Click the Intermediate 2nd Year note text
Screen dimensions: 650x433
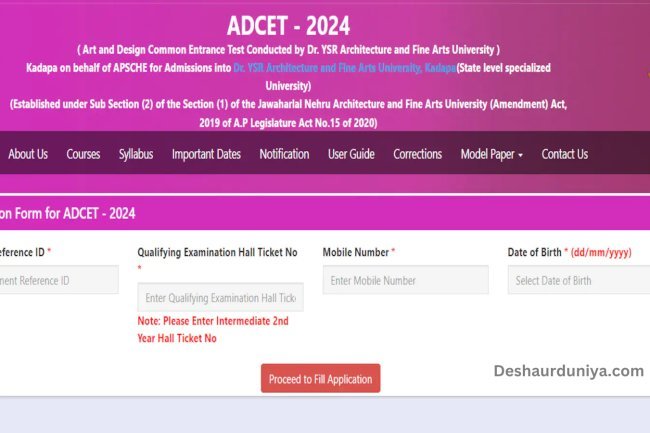[x=213, y=329]
